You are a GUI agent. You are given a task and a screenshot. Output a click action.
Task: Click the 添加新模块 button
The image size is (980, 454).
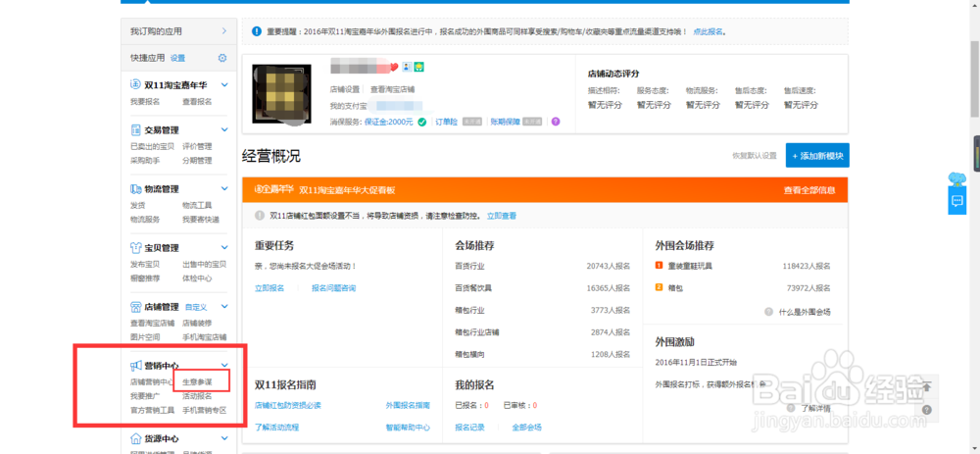(x=817, y=156)
